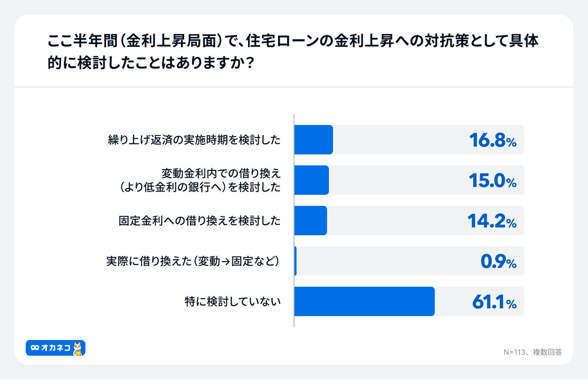The width and height of the screenshot is (588, 380).
Task: Select the 14.2% value
Action: (492, 221)
